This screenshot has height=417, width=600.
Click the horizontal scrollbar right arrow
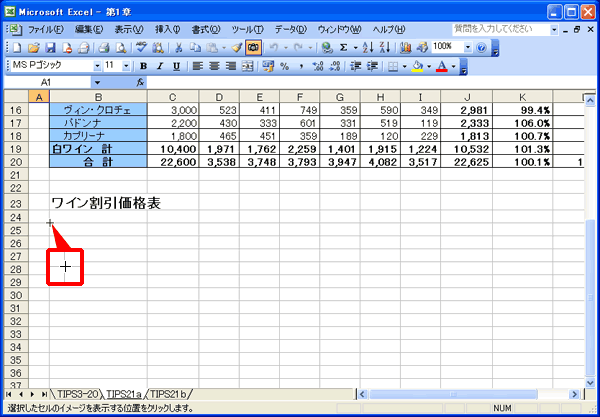574,394
